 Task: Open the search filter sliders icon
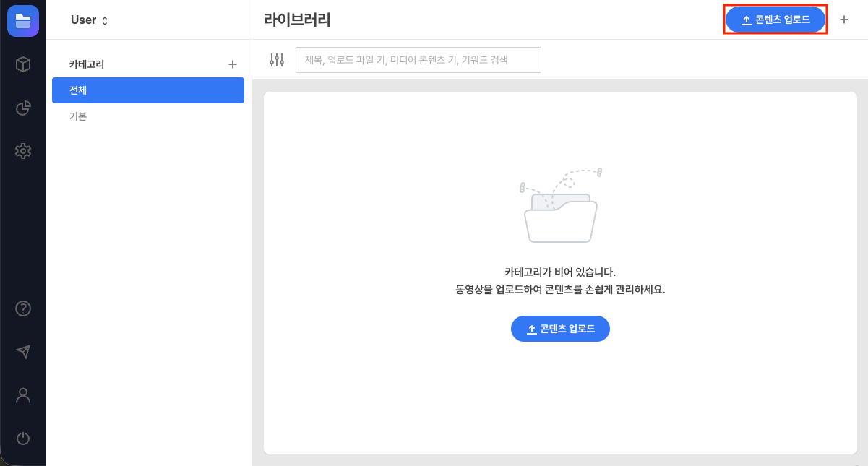[276, 60]
